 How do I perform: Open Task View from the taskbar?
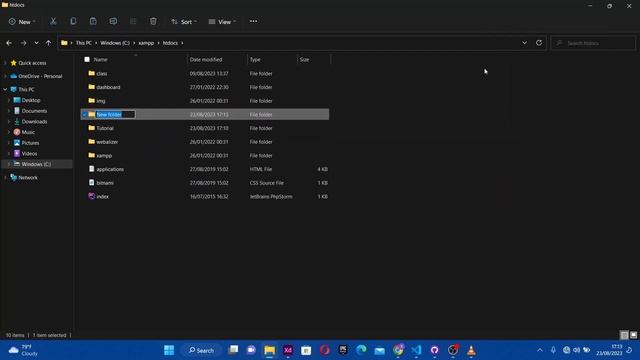233,350
